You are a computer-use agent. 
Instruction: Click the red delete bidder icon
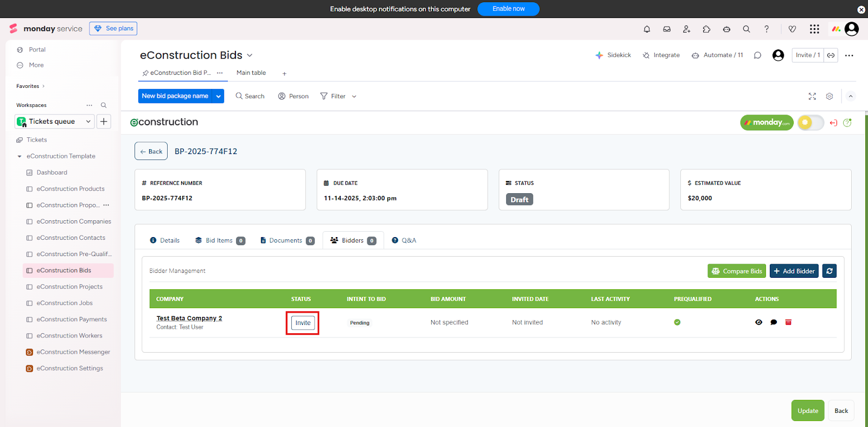(x=788, y=322)
